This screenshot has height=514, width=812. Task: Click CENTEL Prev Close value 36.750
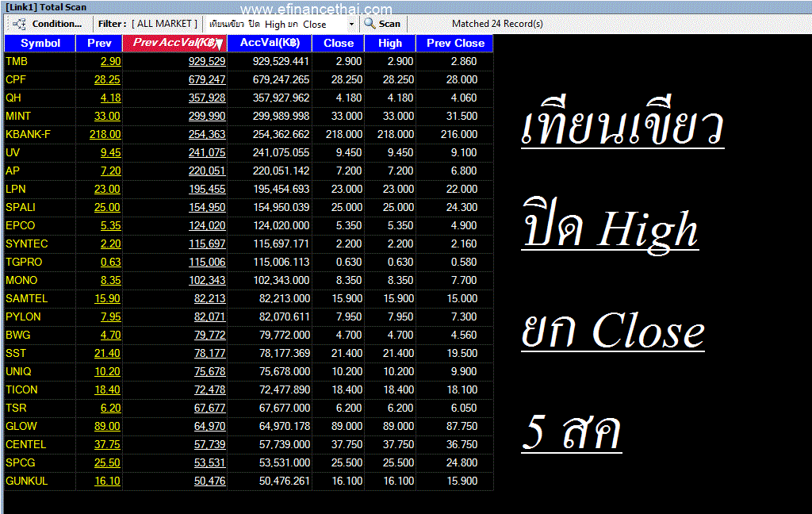coord(462,444)
